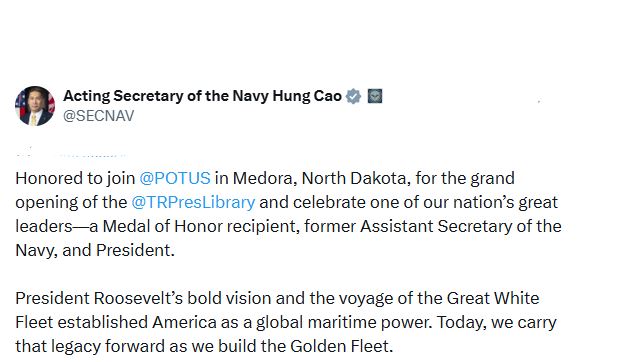This screenshot has width=639, height=362.
Task: Click the words "Medora, North Dakota" in the post
Action: click(322, 179)
